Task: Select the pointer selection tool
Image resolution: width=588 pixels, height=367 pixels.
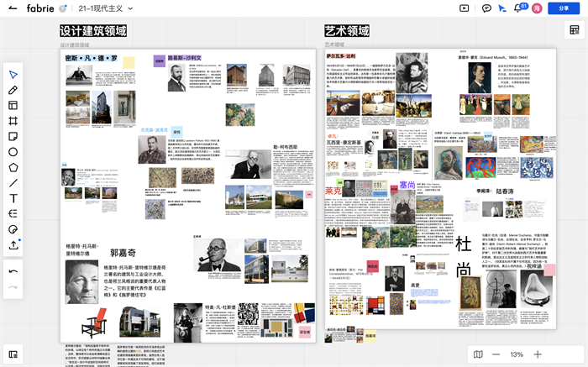Action: pos(13,75)
